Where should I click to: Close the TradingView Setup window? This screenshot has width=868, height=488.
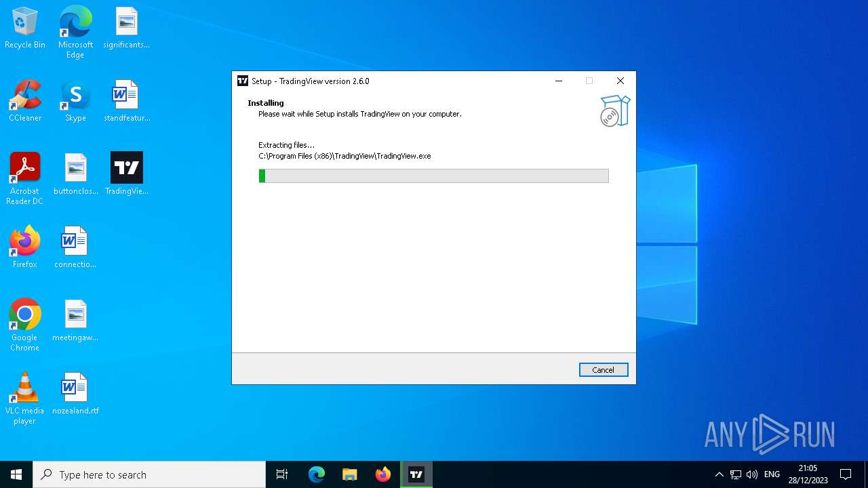click(620, 81)
